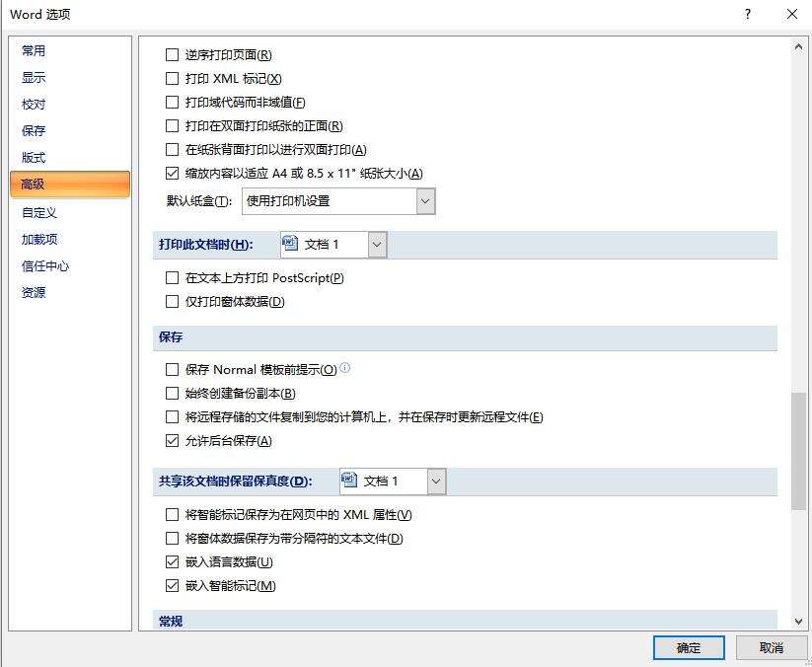Disable 允许后台保存

tap(173, 440)
